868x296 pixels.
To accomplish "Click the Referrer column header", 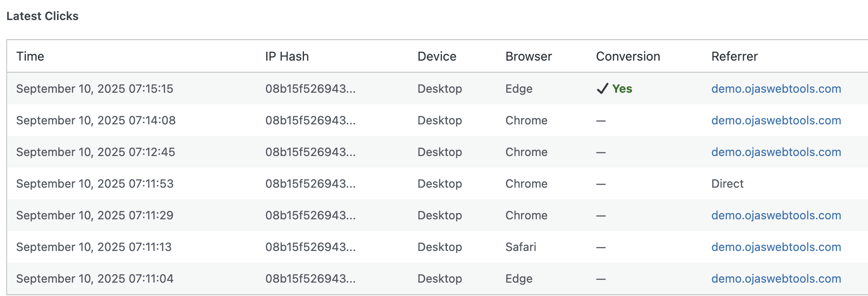I will [734, 56].
